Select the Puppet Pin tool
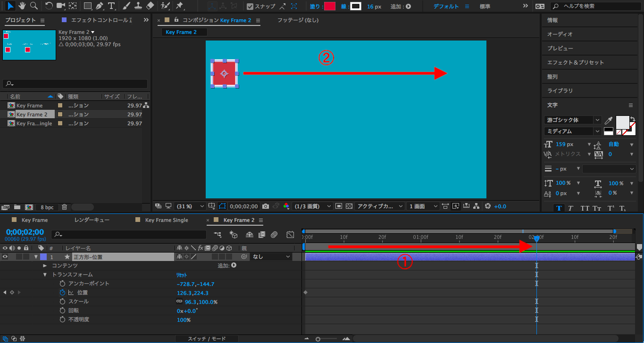This screenshot has width=644, height=343. coord(179,6)
